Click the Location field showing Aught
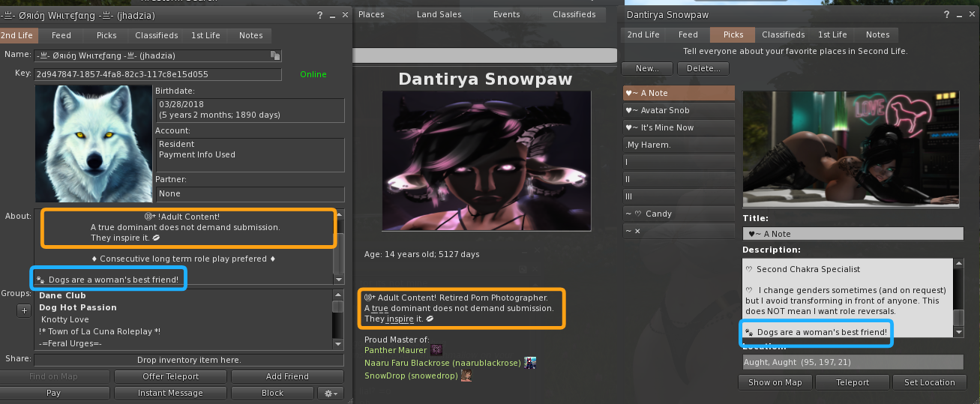980x404 pixels. tap(853, 362)
